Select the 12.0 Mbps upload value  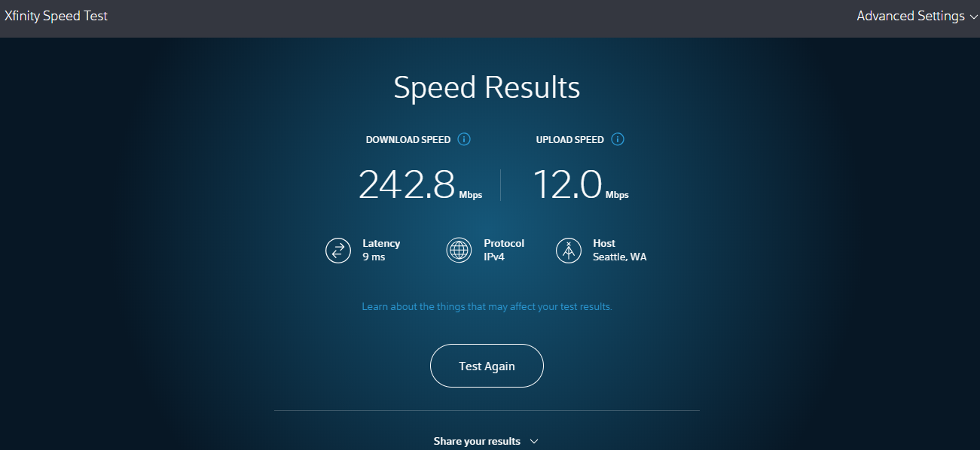[x=581, y=185]
